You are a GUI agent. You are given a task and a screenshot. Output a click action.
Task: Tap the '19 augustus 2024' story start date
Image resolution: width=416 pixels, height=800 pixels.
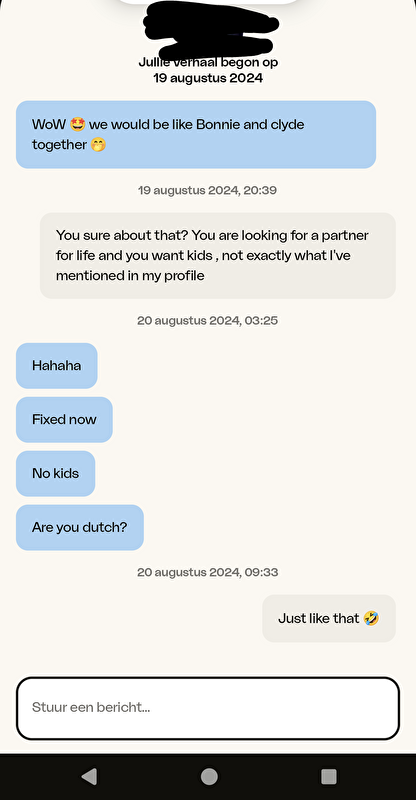coord(208,78)
